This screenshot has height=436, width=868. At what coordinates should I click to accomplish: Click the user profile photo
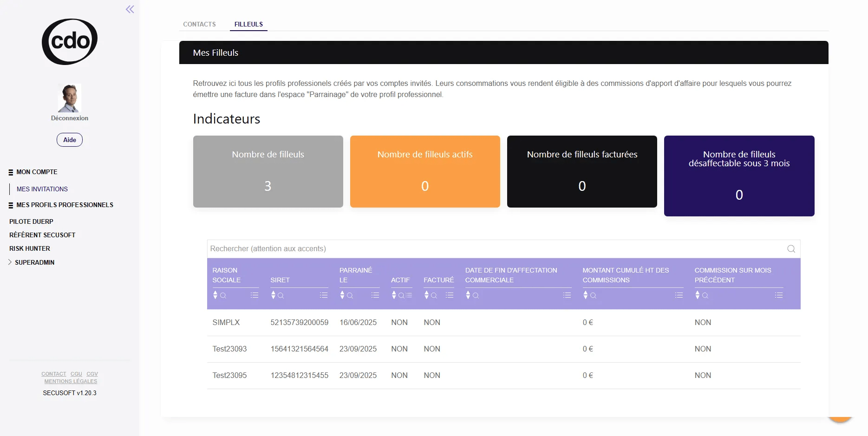(70, 98)
